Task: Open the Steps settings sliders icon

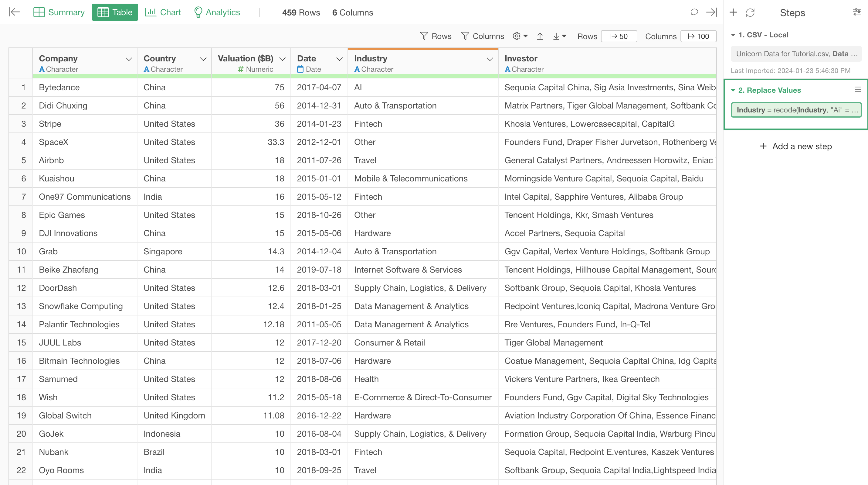Action: click(857, 12)
